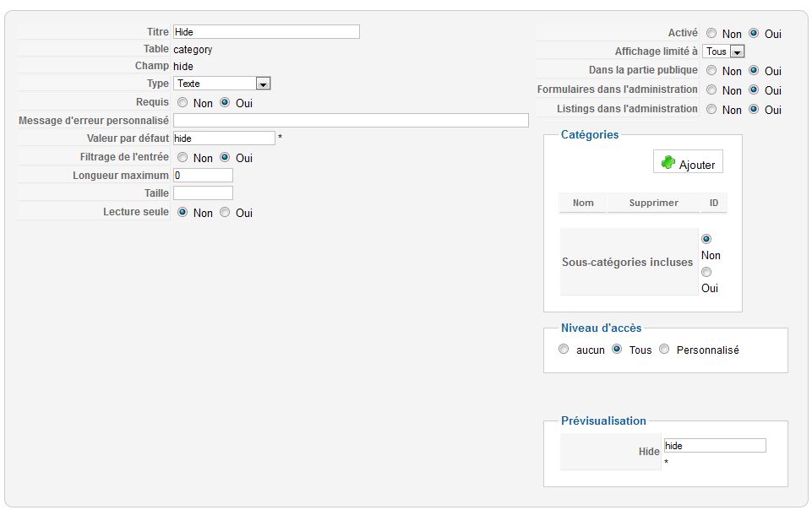
Task: Select Non for Dans la partie publique
Action: 711,70
